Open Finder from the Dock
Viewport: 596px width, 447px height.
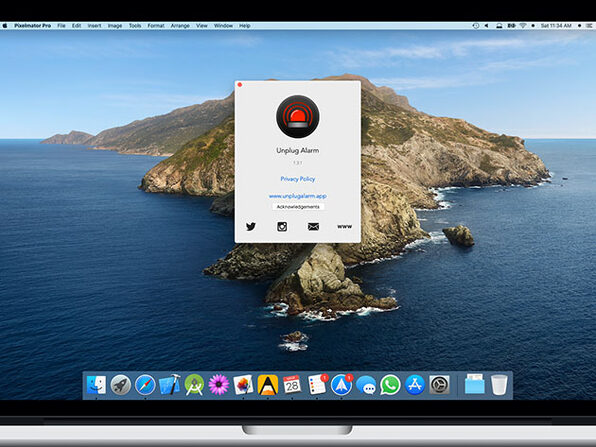coord(96,385)
